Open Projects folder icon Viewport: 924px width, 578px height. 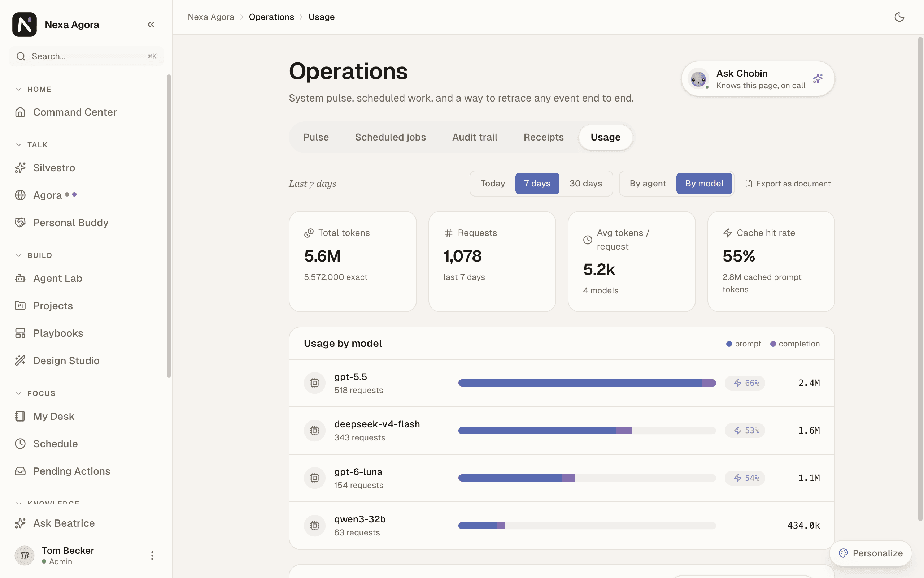click(20, 306)
